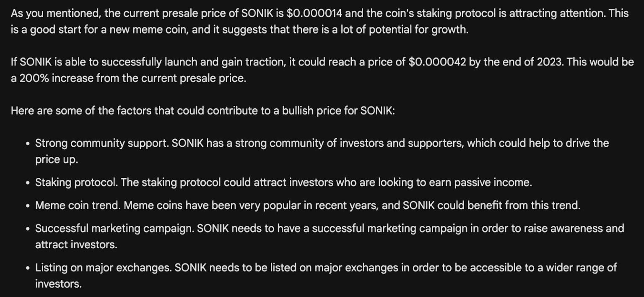Click 'successfully launch and gain traction'

coord(194,62)
